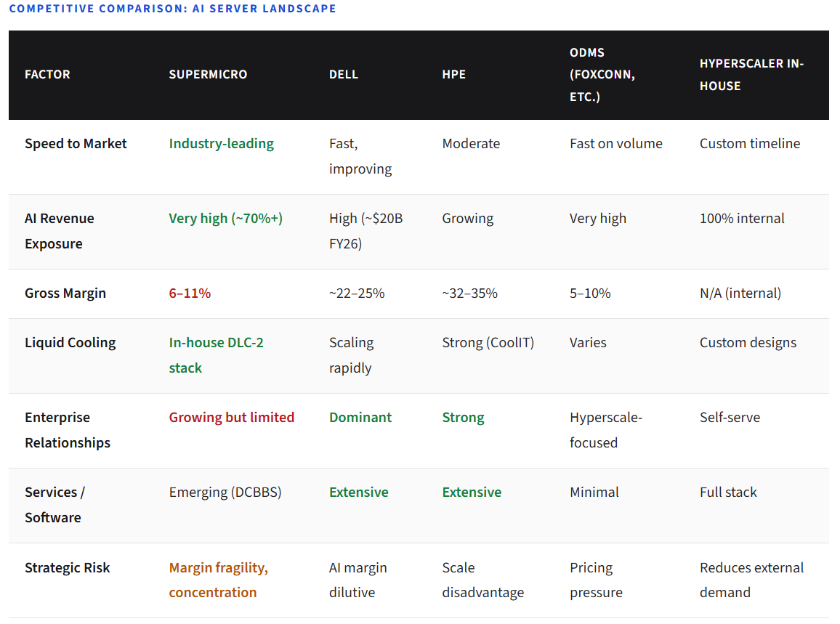Click the HPE Extensive services cell
Image resolution: width=840 pixels, height=624 pixels.
pos(472,493)
